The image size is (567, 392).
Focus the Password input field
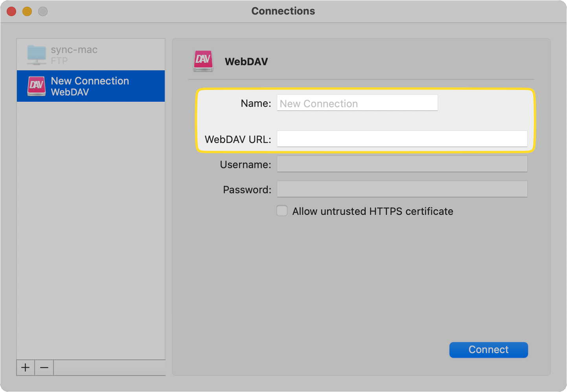[402, 189]
